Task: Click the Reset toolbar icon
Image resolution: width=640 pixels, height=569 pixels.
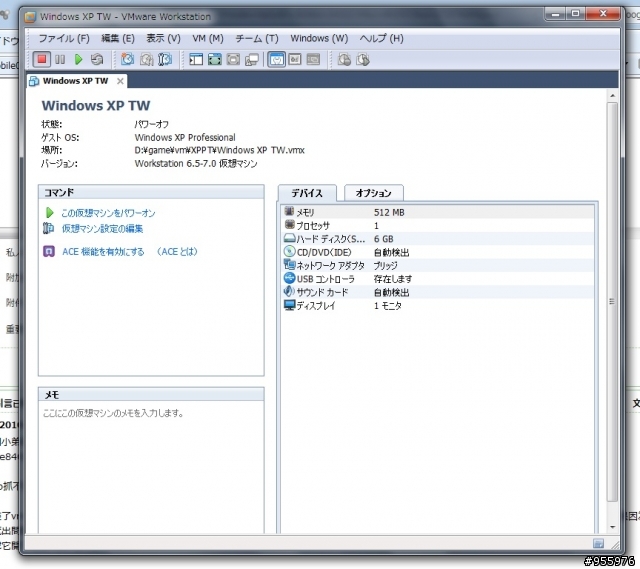Action: point(97,60)
